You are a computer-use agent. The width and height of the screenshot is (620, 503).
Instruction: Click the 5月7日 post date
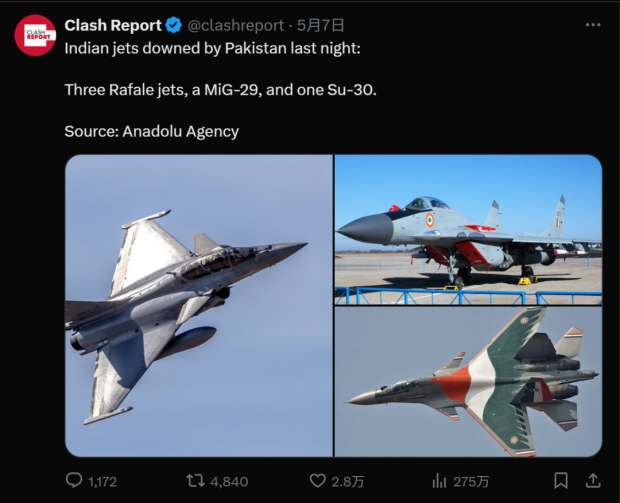(321, 26)
